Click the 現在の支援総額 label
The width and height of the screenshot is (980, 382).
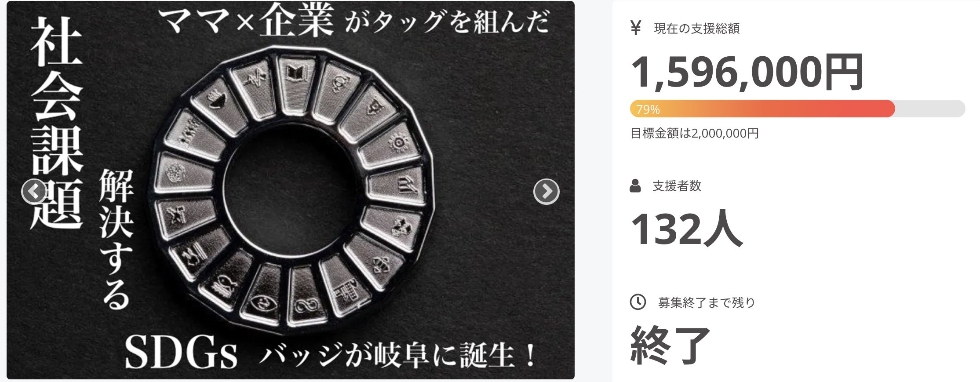click(x=697, y=29)
